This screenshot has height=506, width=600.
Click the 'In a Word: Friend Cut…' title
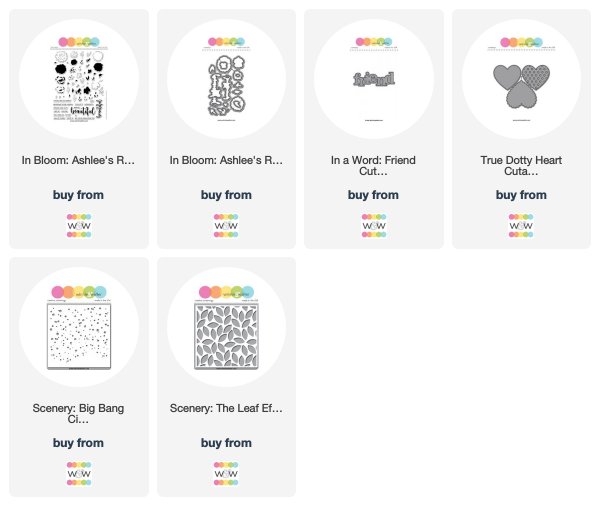[x=373, y=165]
